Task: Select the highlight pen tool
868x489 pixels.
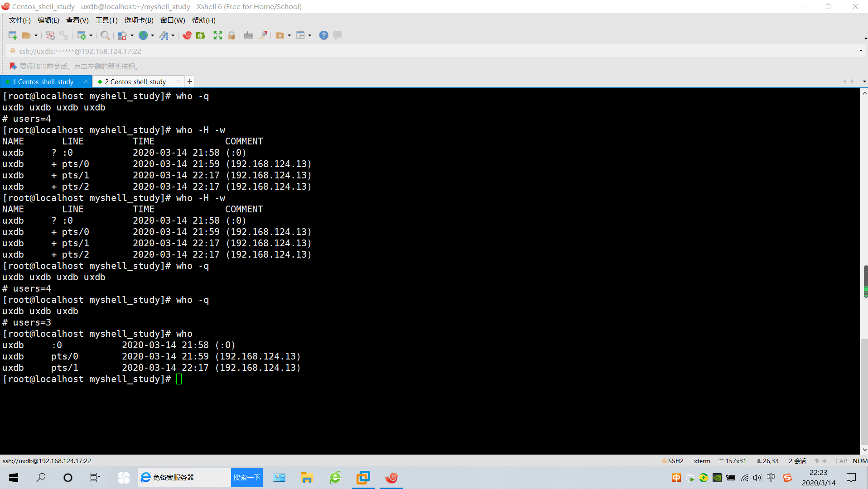Action: click(x=262, y=35)
